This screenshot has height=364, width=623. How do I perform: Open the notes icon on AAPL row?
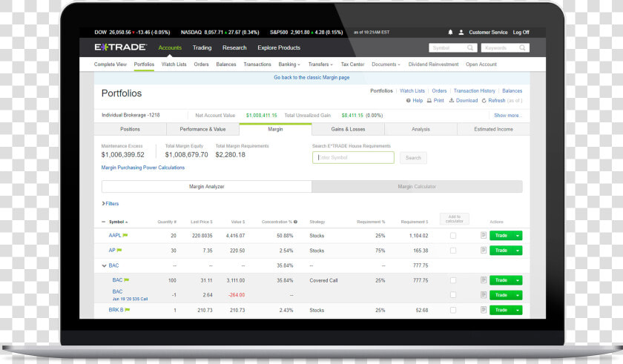(483, 236)
